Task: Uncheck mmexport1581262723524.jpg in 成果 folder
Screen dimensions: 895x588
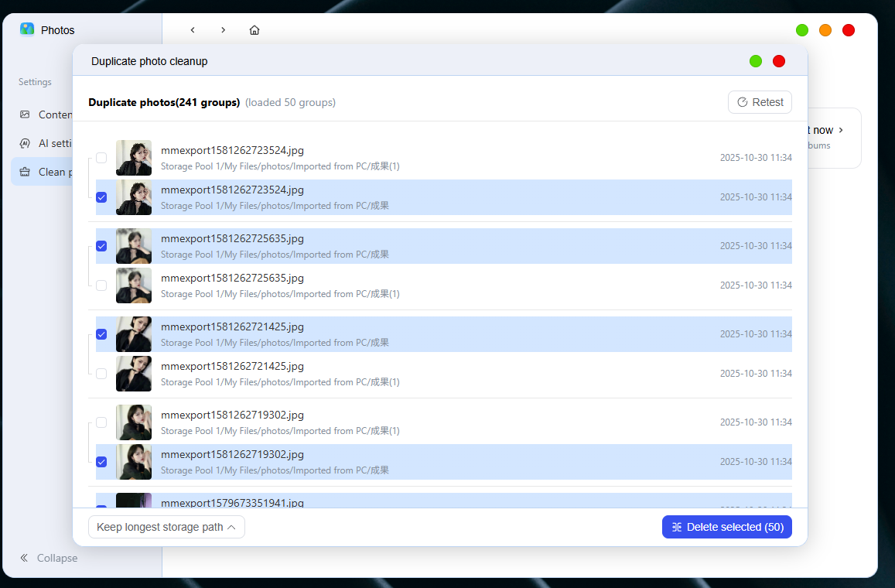Action: 101,197
